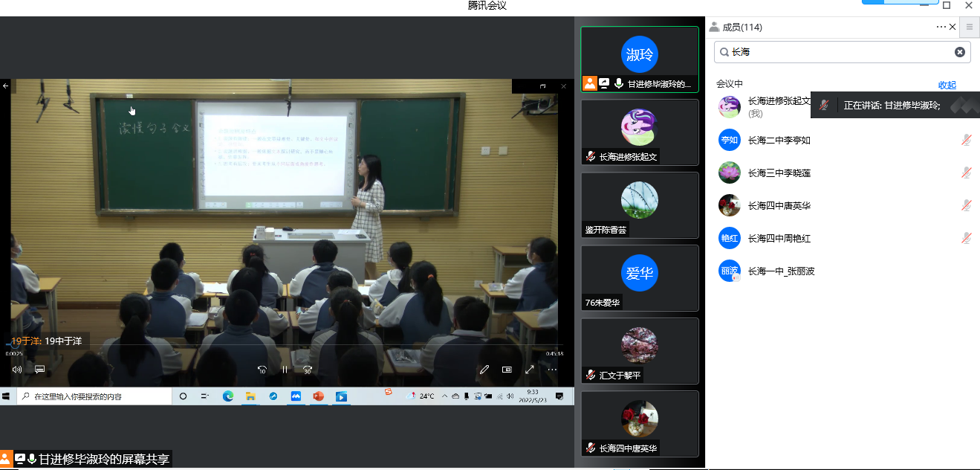This screenshot has width=980, height=470.
Task: Click the video player volume speaker icon
Action: tap(17, 369)
